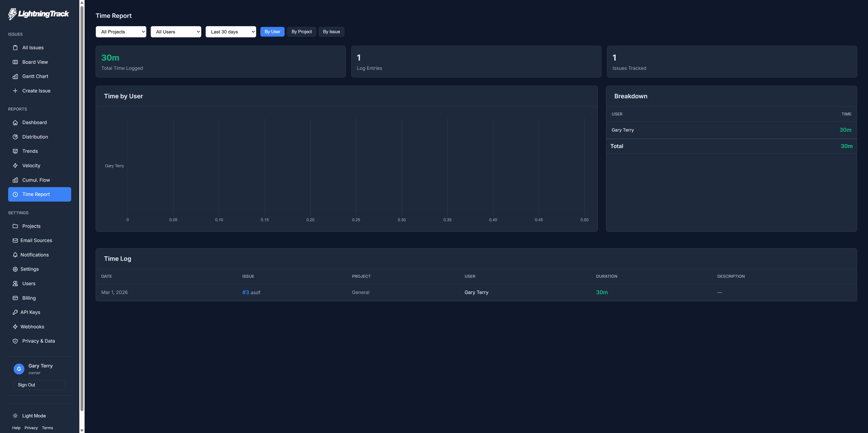Image resolution: width=868 pixels, height=433 pixels.
Task: Click the Privacy & Data shield icon
Action: pyautogui.click(x=15, y=341)
